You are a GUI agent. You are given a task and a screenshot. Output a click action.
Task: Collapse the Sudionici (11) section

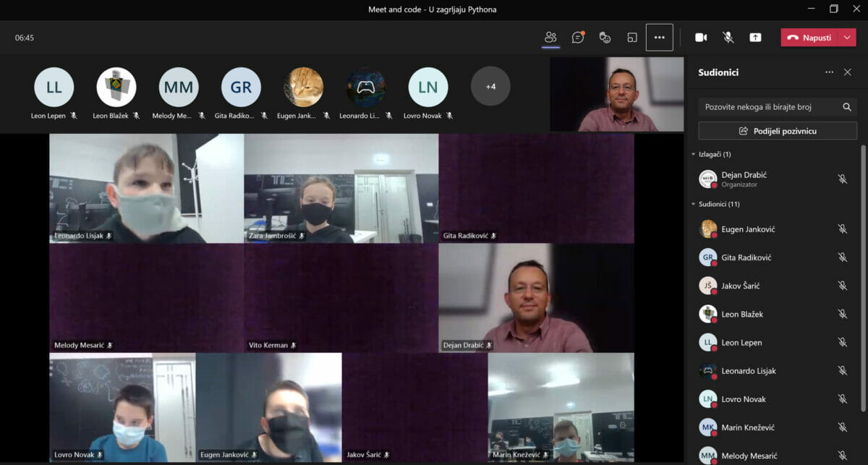(x=693, y=204)
